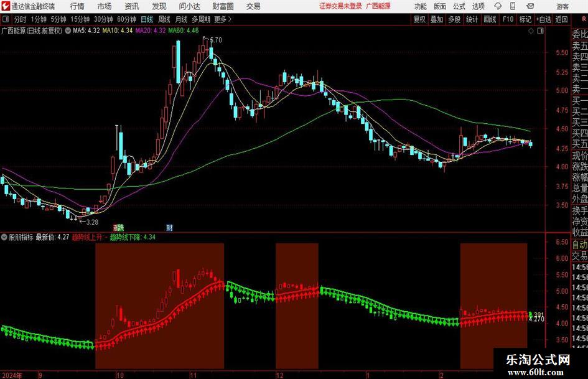Open the 功能 menu
Viewport: 588px width, 379px height.
pos(421,6)
